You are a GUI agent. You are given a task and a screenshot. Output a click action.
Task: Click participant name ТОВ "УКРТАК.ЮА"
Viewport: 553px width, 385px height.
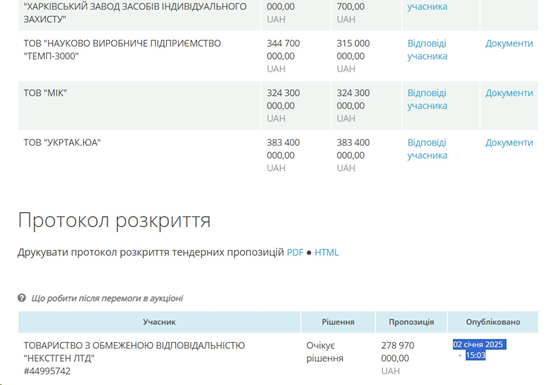tap(62, 143)
